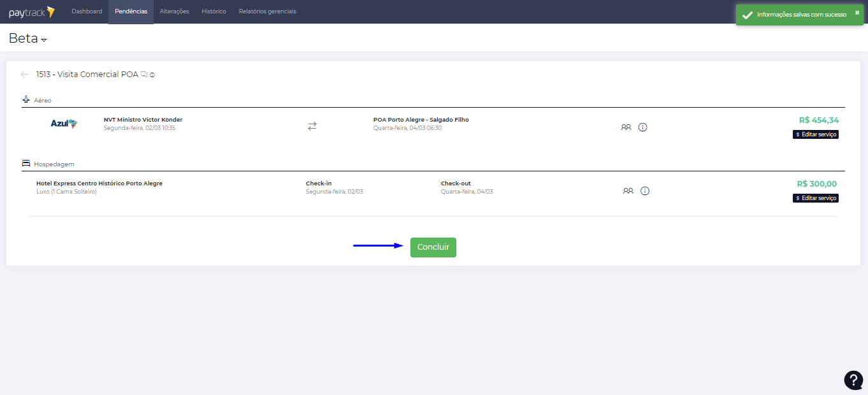Click the green Concluir button
Image resolution: width=868 pixels, height=395 pixels.
click(433, 247)
